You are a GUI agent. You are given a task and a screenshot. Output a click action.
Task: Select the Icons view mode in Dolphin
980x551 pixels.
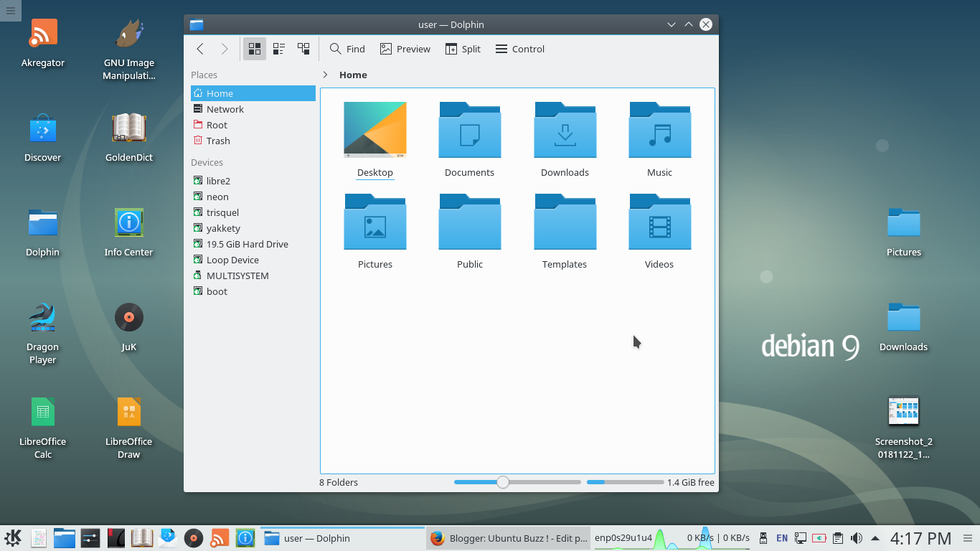[x=254, y=48]
